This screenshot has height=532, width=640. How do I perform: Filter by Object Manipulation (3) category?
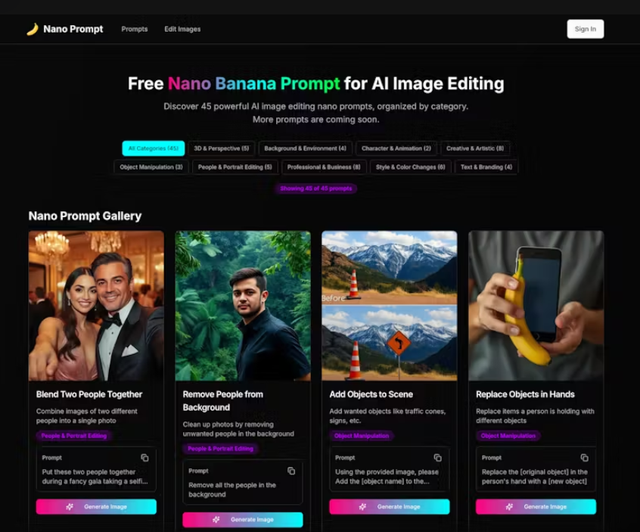click(151, 167)
